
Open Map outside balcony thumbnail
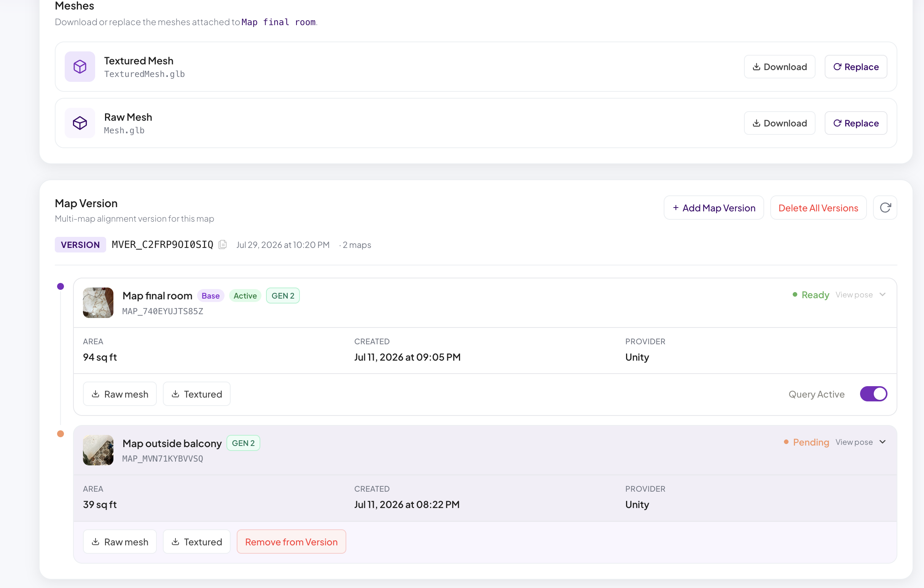[98, 450]
